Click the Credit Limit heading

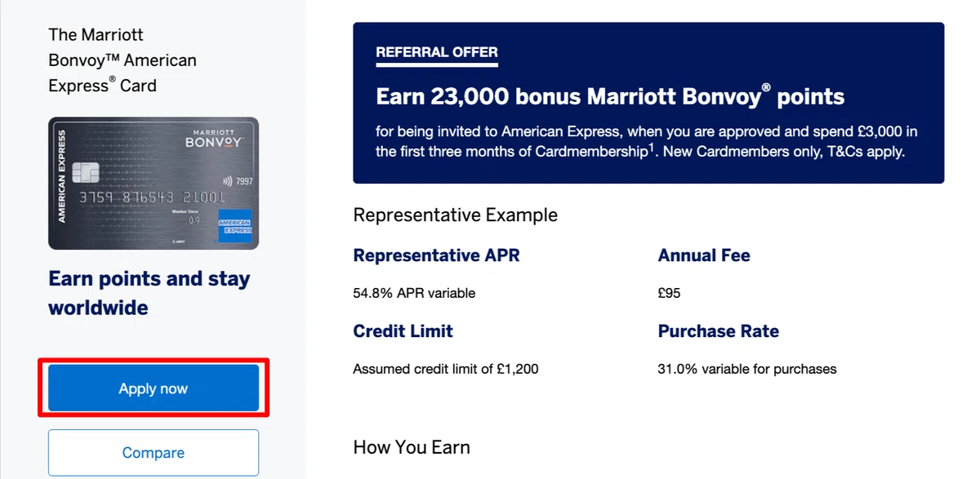[403, 331]
